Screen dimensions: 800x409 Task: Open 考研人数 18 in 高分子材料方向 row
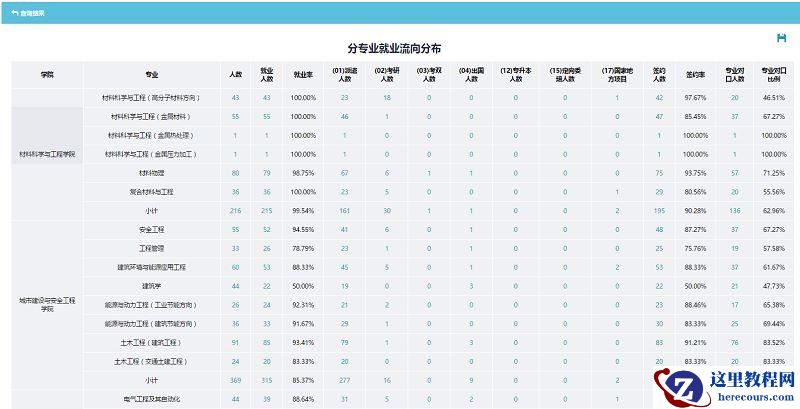coord(387,98)
